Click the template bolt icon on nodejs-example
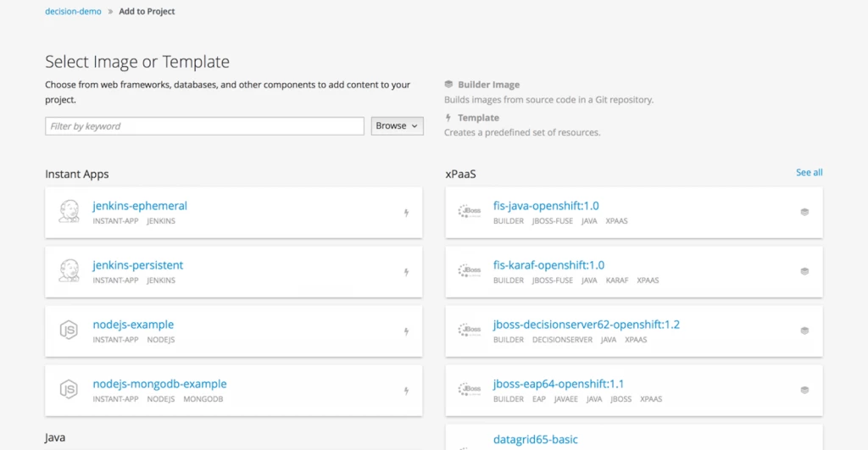This screenshot has width=868, height=450. pyautogui.click(x=406, y=331)
